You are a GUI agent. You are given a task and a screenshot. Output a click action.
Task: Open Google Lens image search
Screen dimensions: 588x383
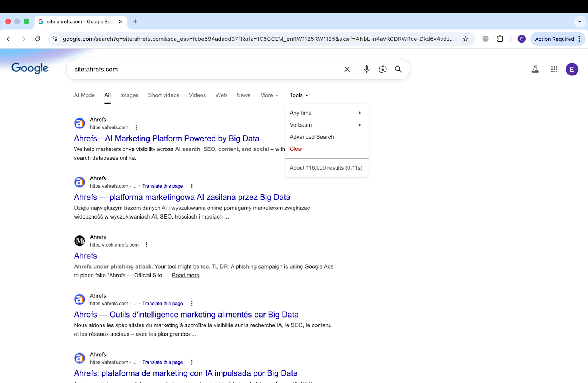pyautogui.click(x=382, y=69)
